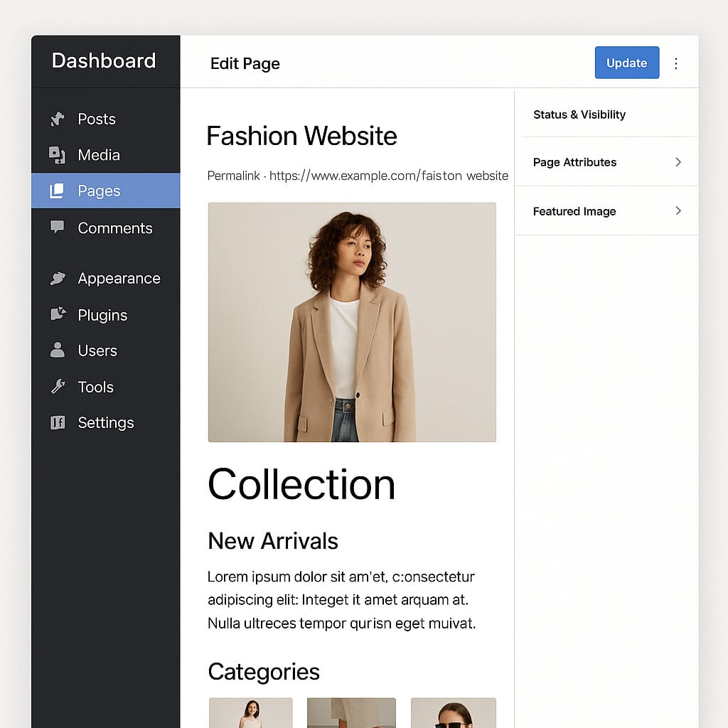The width and height of the screenshot is (728, 728).
Task: Click the Featured Image label
Action: [x=574, y=211]
